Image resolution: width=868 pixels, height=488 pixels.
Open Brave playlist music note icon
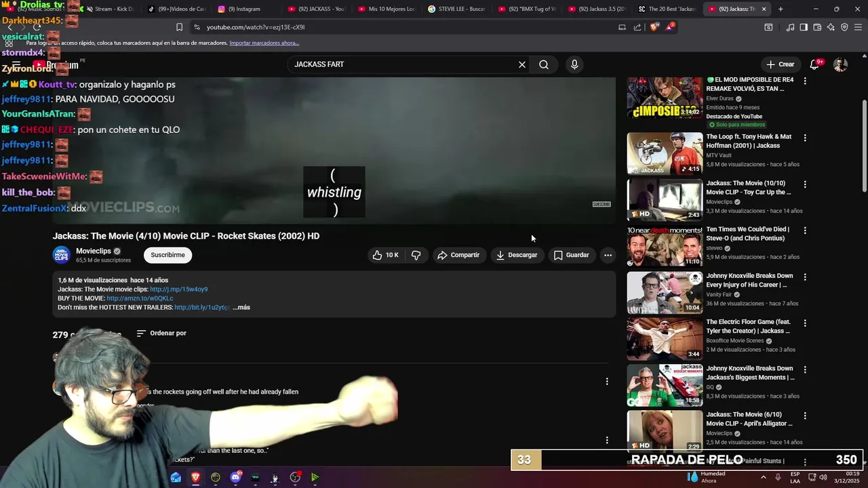790,27
